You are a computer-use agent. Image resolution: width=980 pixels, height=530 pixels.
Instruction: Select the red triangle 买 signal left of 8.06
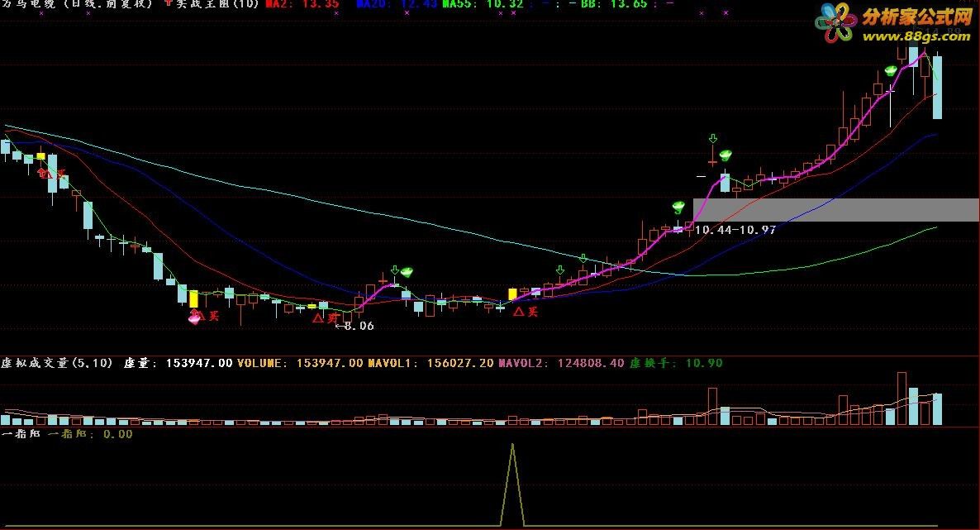pos(325,318)
